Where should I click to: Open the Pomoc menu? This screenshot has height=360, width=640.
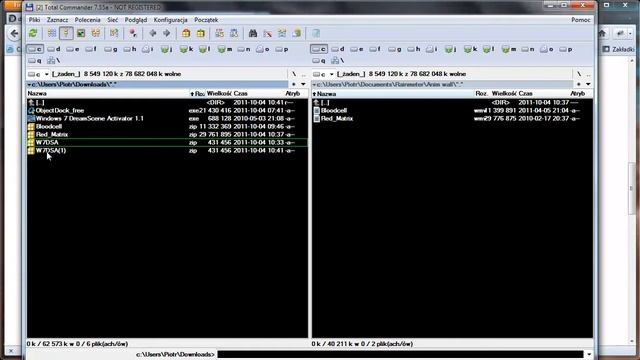[580, 20]
